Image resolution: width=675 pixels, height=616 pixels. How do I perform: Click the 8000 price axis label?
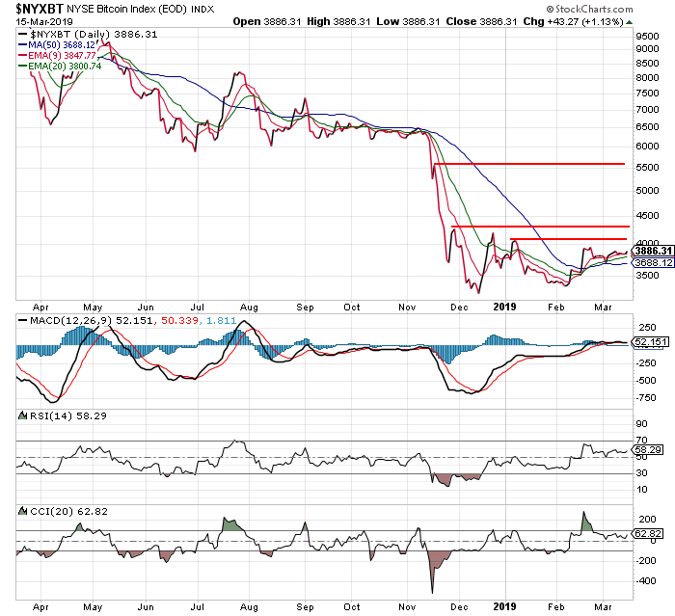[648, 77]
